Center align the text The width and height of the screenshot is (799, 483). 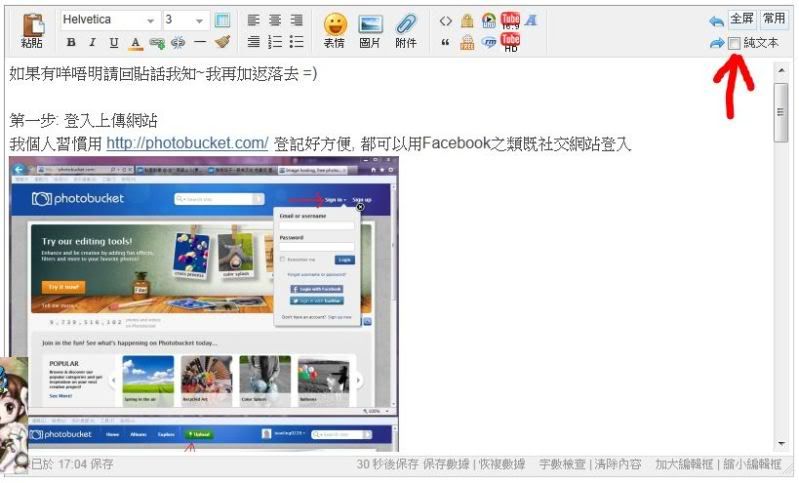[x=275, y=20]
